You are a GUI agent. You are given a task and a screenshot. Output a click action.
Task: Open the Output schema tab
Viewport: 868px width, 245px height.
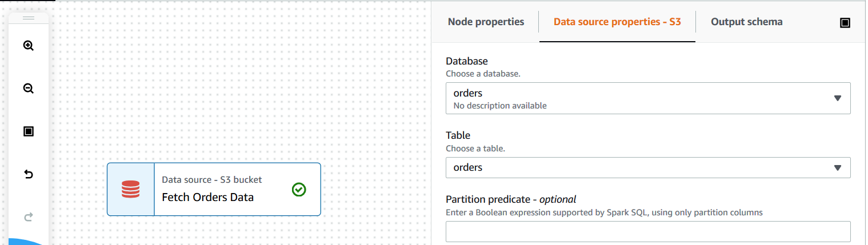click(x=746, y=22)
